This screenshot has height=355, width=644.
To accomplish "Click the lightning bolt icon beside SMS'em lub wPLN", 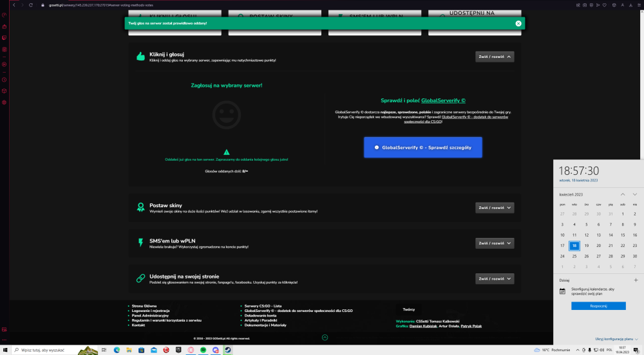I will [140, 242].
